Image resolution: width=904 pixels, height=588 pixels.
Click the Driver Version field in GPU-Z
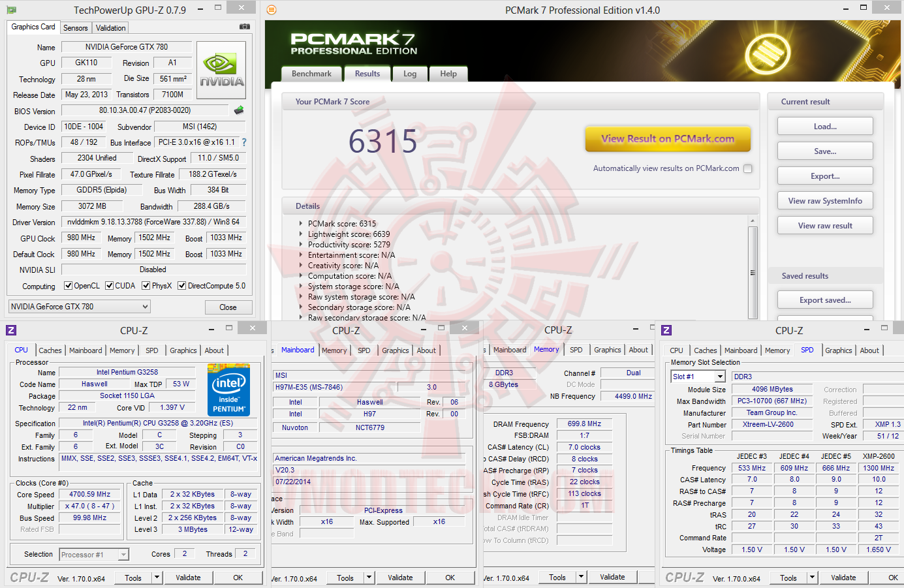[153, 222]
